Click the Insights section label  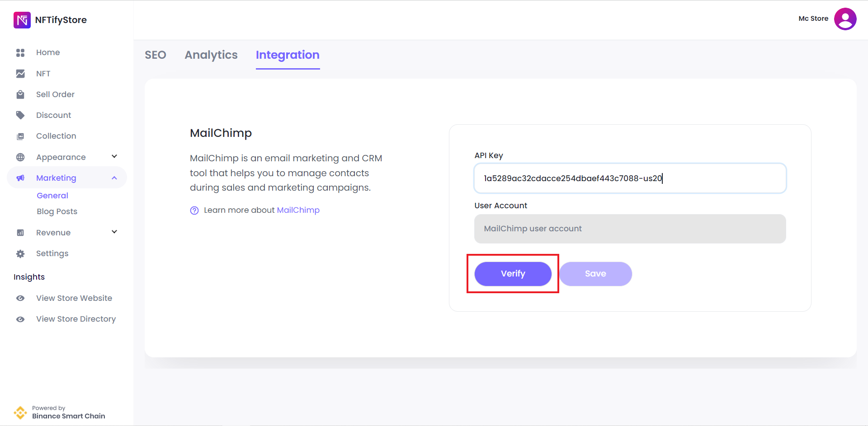click(29, 277)
